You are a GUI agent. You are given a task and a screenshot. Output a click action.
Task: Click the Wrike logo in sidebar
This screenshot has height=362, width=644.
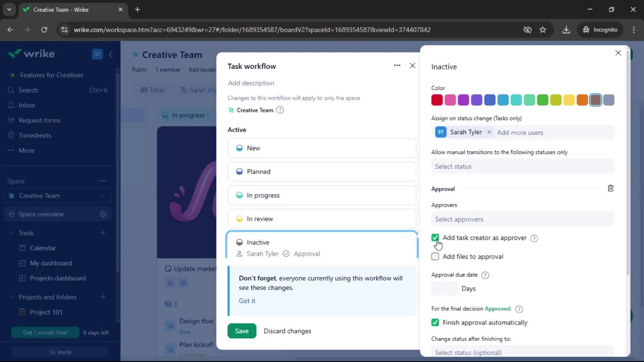[x=31, y=54]
